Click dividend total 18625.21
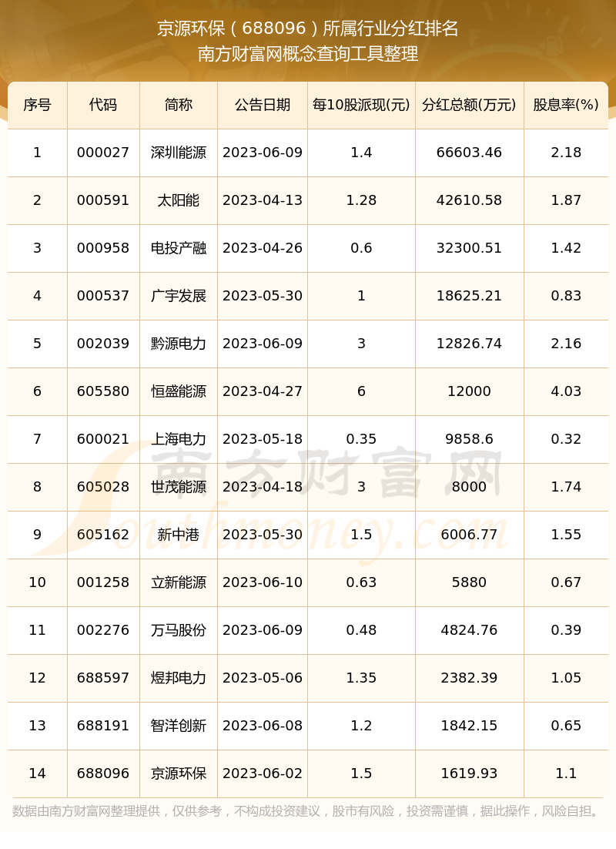616x849 pixels. 469,296
